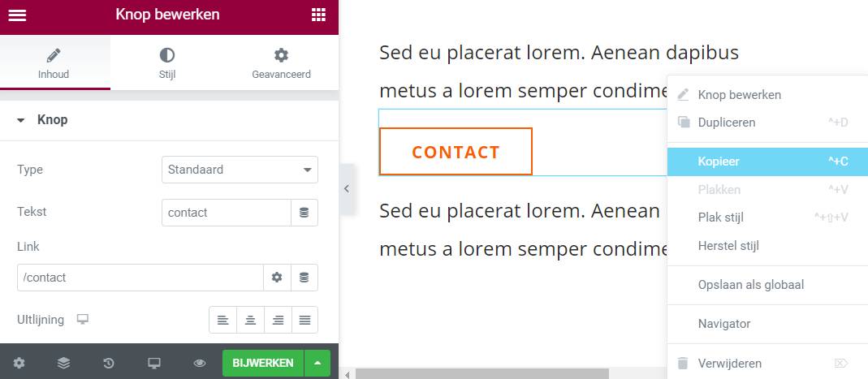Collapse the Knop section
This screenshot has height=379, width=868.
[x=21, y=120]
